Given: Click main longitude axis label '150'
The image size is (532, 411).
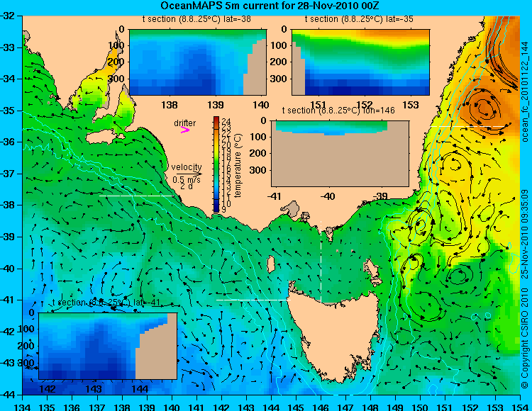Looking at the screenshot, I should [x=421, y=407].
